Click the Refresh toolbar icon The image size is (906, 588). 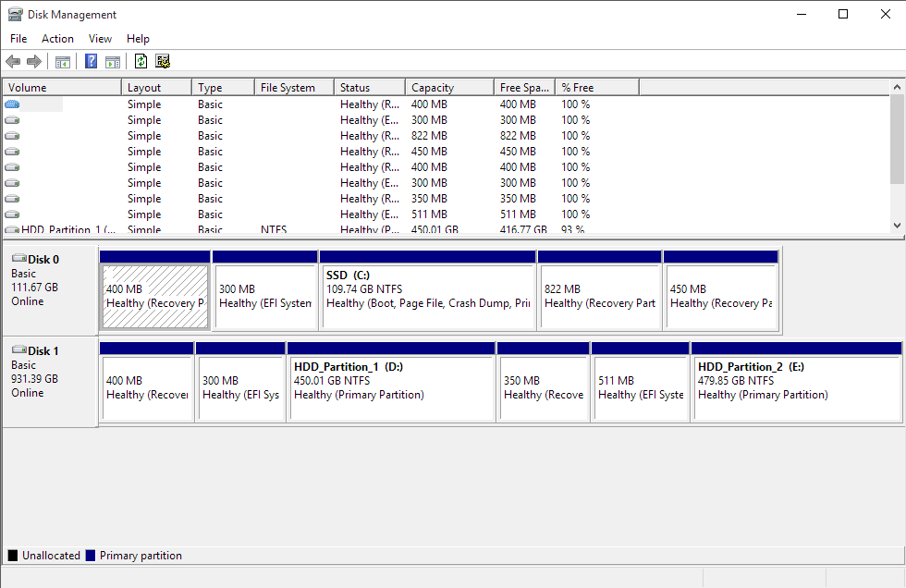click(141, 61)
